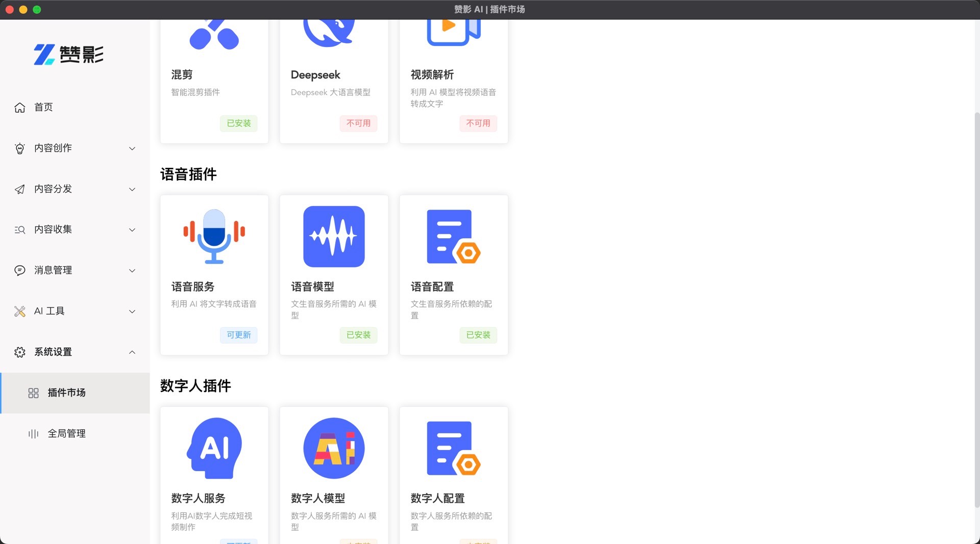
Task: Collapse the 系统设置 menu chevron
Action: point(132,352)
